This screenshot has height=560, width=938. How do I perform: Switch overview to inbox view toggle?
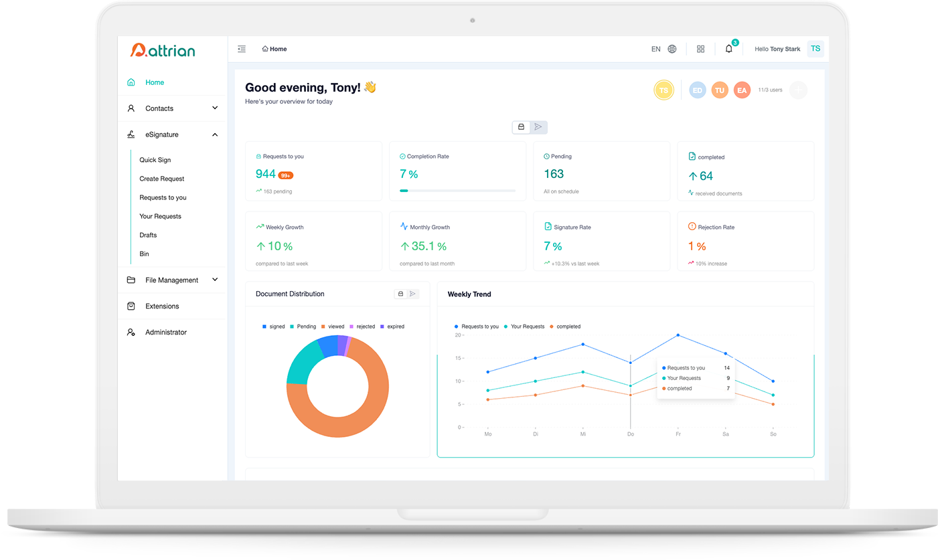pos(522,127)
